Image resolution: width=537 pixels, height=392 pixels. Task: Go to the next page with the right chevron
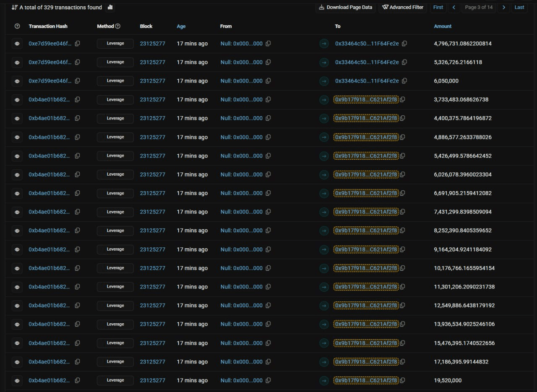[504, 7]
